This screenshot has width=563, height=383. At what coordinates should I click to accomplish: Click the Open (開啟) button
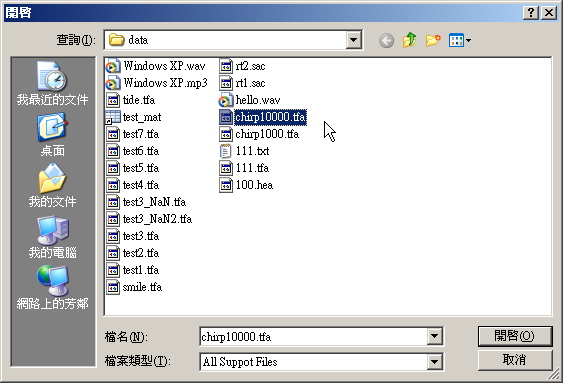point(515,336)
